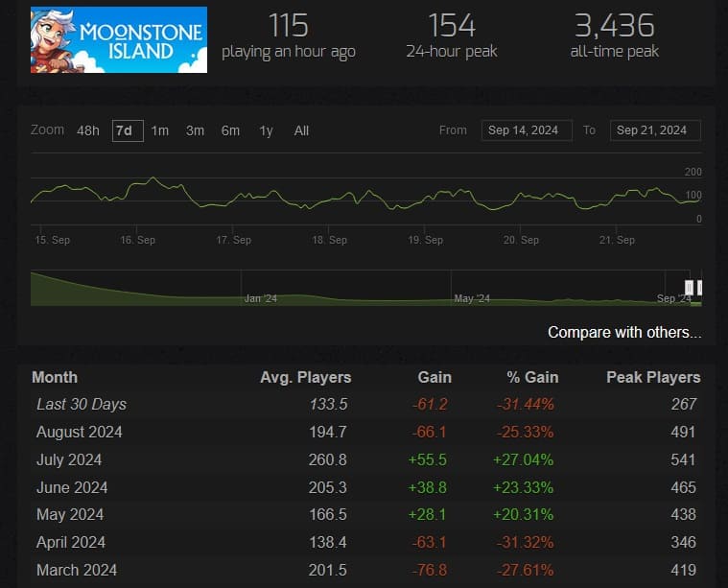Choose the 3m zoom option

click(195, 130)
